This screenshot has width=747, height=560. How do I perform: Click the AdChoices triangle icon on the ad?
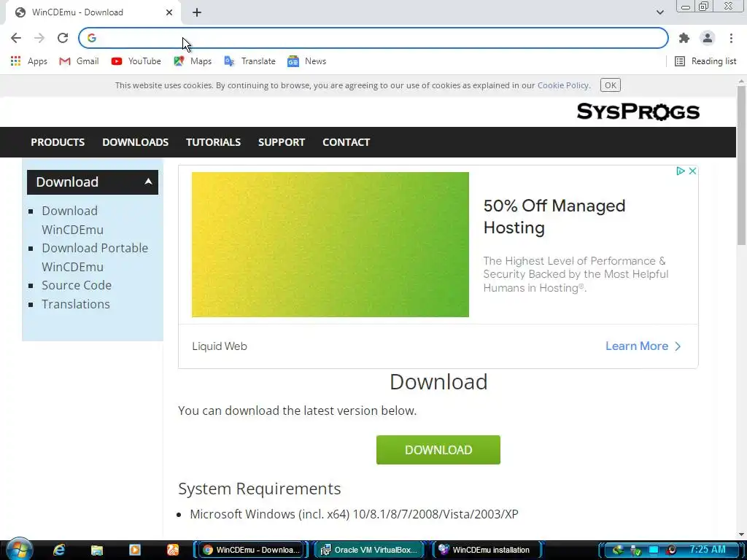point(681,171)
